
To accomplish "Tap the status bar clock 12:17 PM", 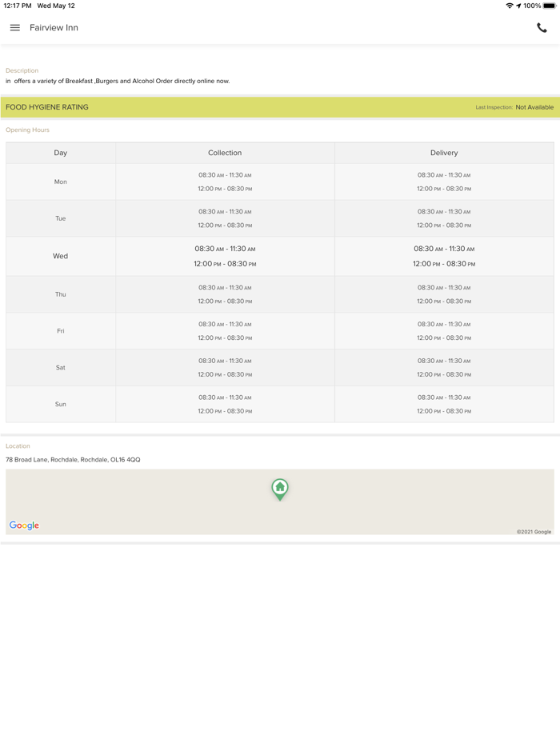I will pyautogui.click(x=17, y=6).
